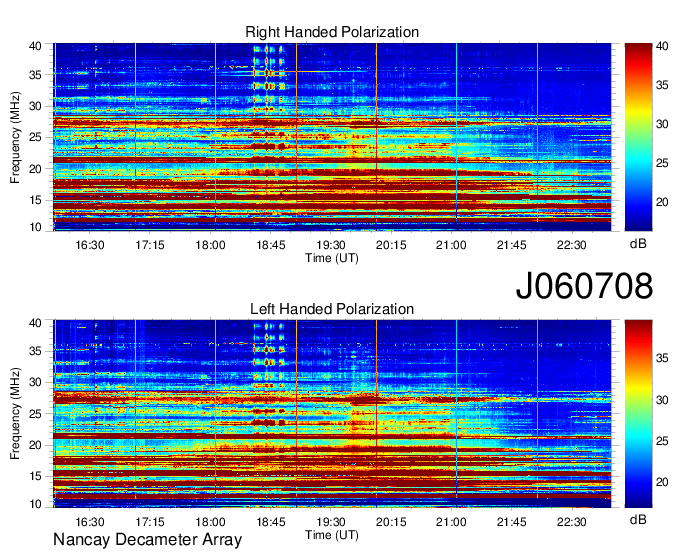Click the bottom plot's 'Time (UT)' axis label
This screenshot has height=552, width=680.
332,535
